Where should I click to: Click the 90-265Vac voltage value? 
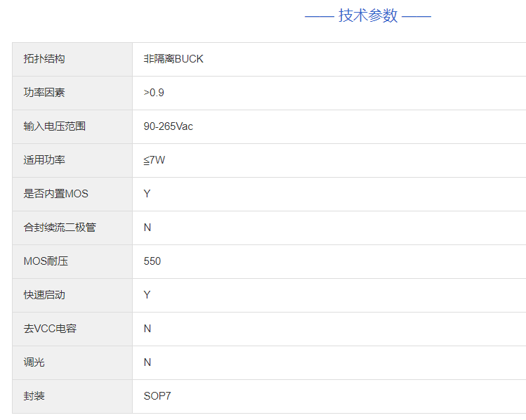click(x=168, y=126)
